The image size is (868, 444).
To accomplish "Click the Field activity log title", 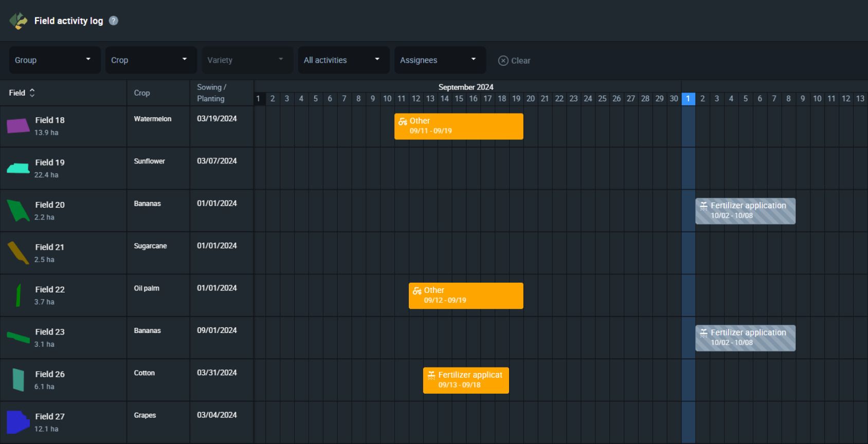I will pos(68,21).
